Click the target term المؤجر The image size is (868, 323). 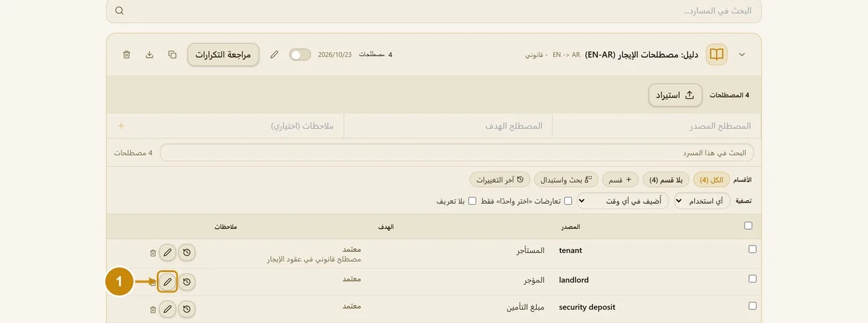click(534, 280)
